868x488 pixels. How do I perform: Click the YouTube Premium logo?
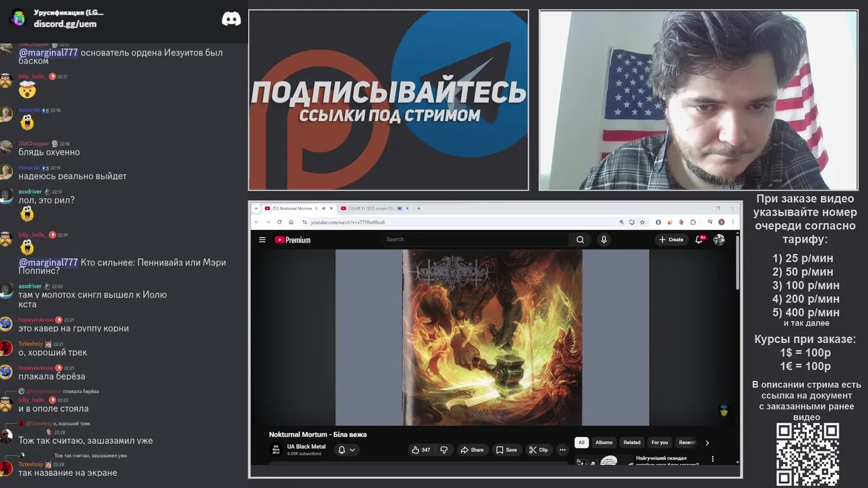pos(292,240)
